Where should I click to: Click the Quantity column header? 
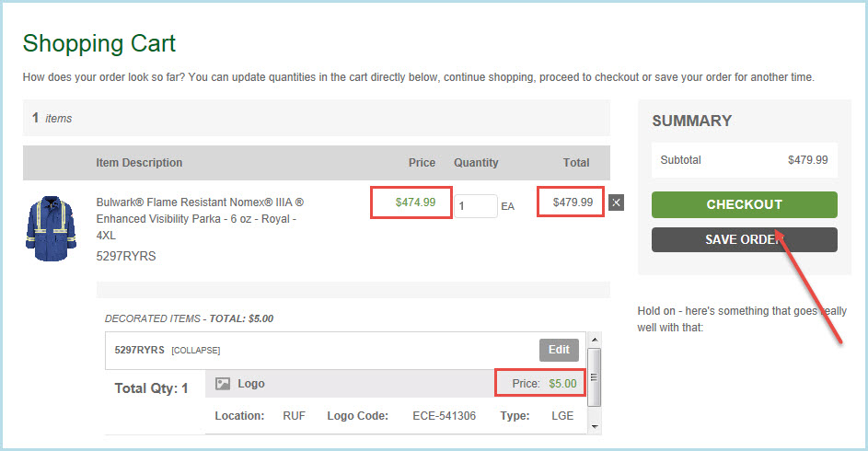click(476, 163)
